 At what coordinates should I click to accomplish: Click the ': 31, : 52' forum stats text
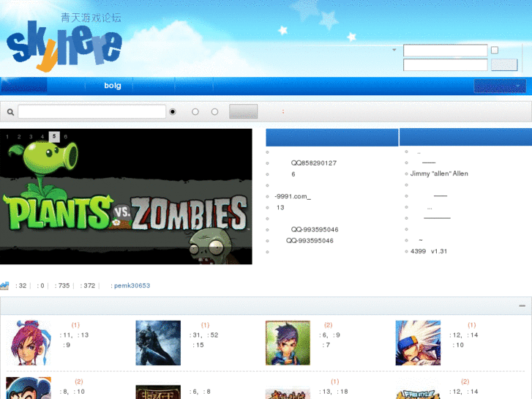(x=204, y=335)
